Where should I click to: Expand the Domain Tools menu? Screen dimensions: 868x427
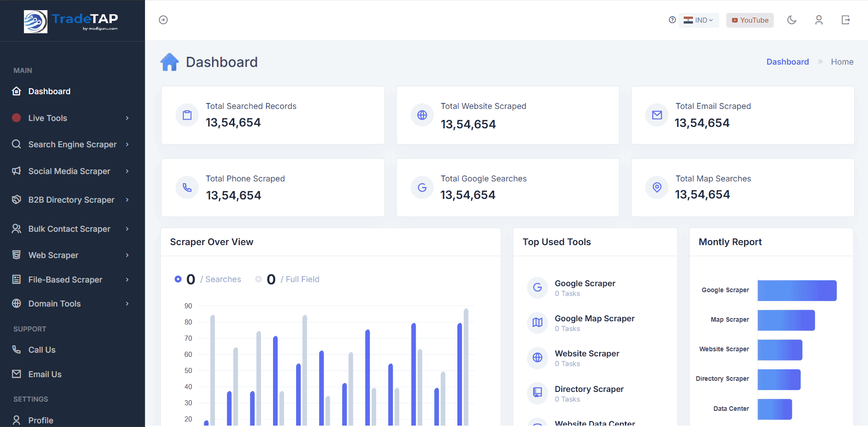pyautogui.click(x=73, y=304)
